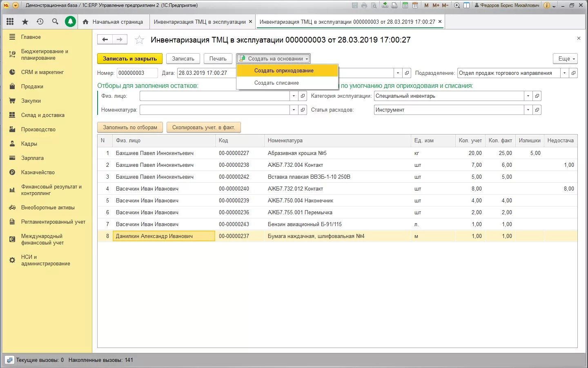Image resolution: width=588 pixels, height=368 pixels.
Task: Open the performance indicator icon in status bar
Action: click(9, 360)
